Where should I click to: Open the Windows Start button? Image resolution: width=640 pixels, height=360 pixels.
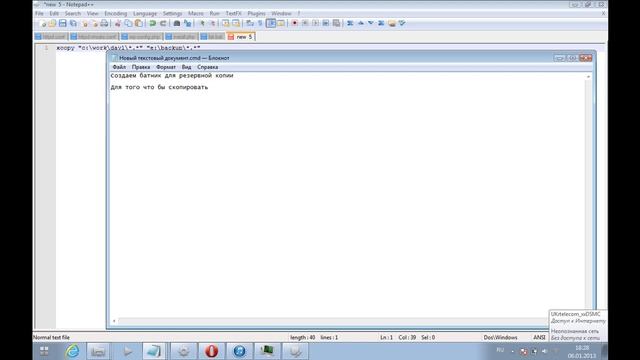point(44,351)
